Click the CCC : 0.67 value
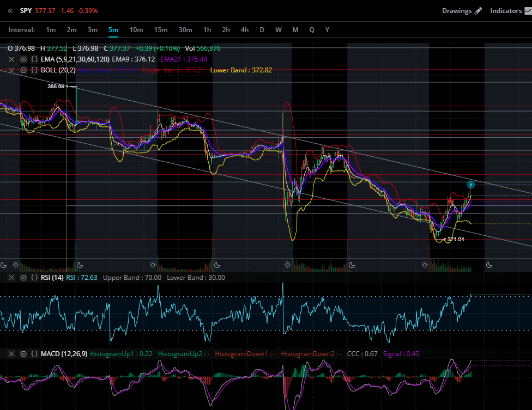532x410 pixels. point(362,354)
